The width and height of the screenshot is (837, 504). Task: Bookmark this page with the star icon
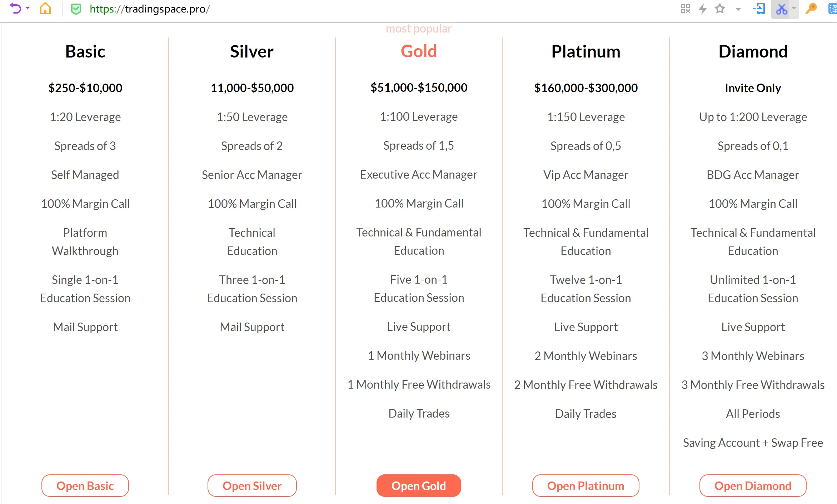720,9
